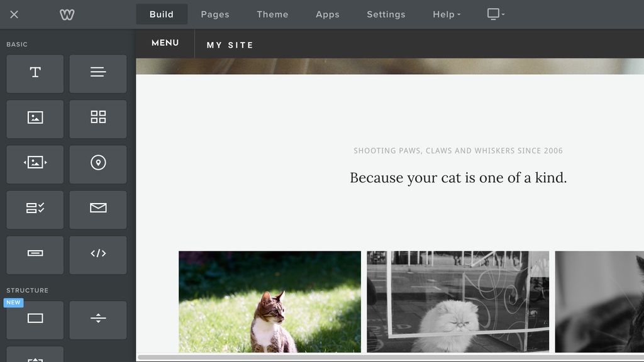Add an Image element from the sidebar

tap(35, 119)
